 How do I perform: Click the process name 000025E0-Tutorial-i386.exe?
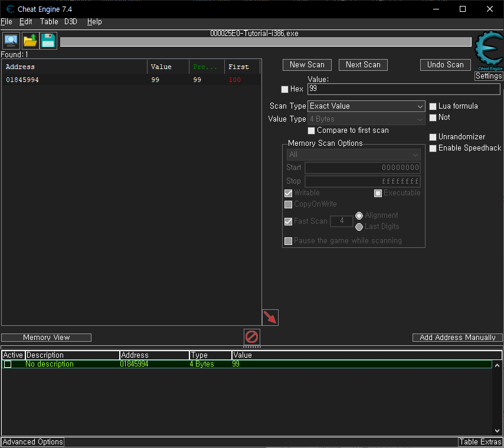tap(254, 34)
